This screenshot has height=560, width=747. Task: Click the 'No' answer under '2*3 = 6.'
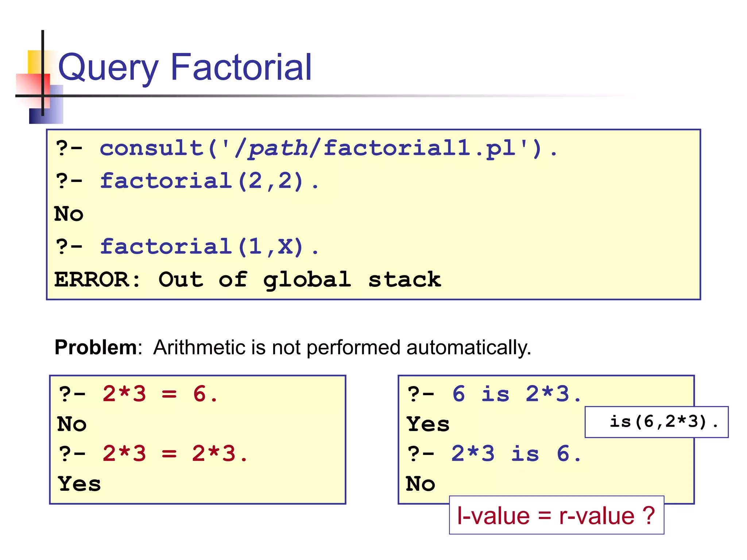(x=72, y=424)
